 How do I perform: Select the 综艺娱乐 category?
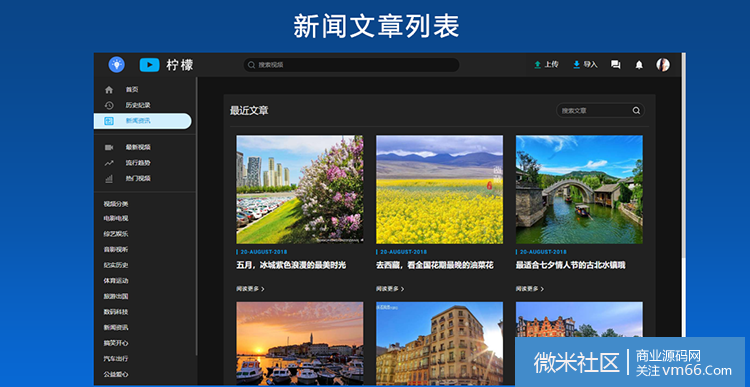pos(116,234)
